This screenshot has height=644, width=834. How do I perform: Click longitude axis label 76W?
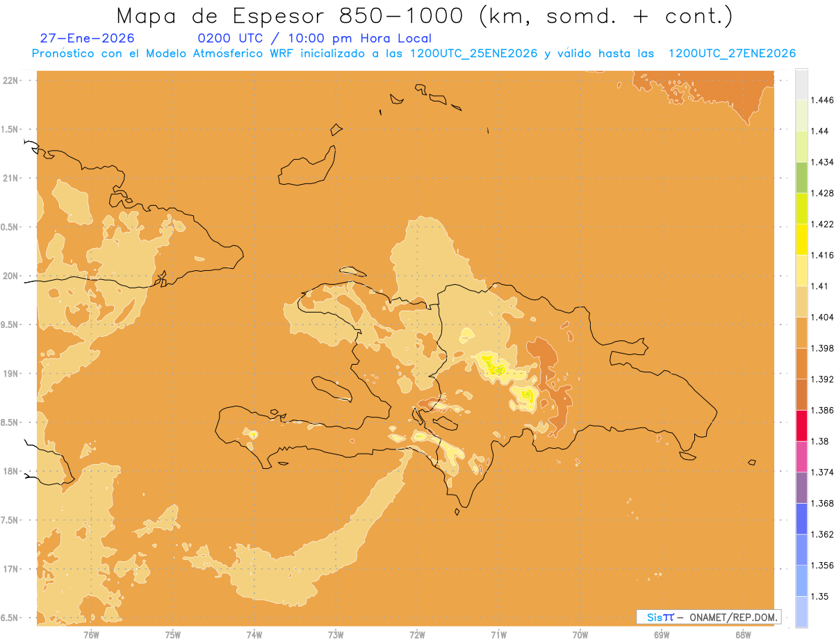pos(91,634)
